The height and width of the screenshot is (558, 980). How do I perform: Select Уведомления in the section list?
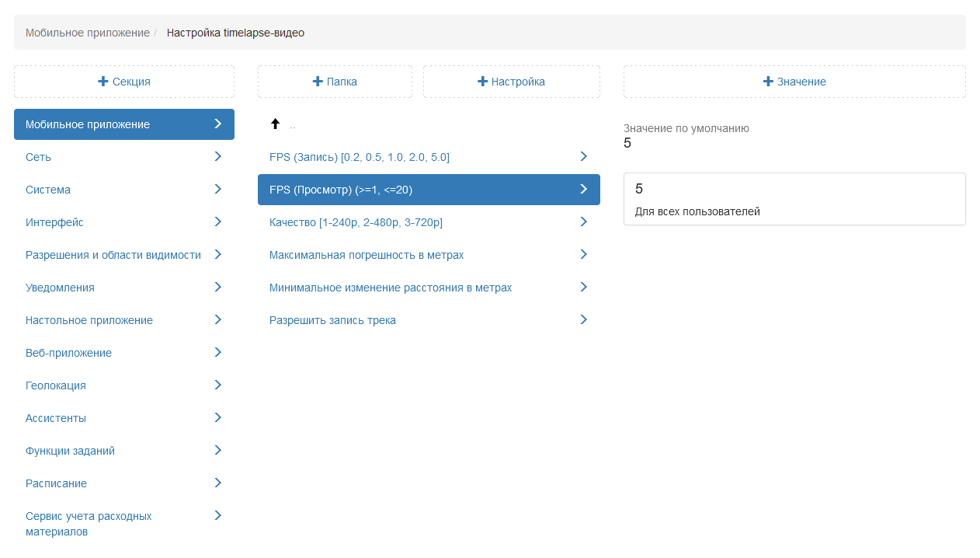coord(60,288)
